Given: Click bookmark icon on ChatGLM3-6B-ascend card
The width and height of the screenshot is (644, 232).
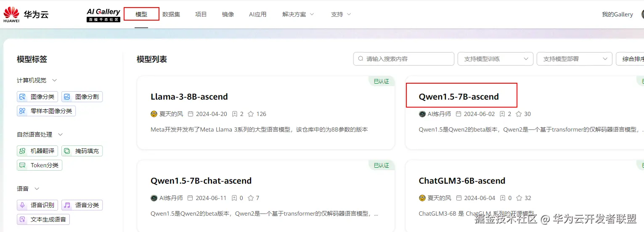Looking at the screenshot, I should coord(503,198).
